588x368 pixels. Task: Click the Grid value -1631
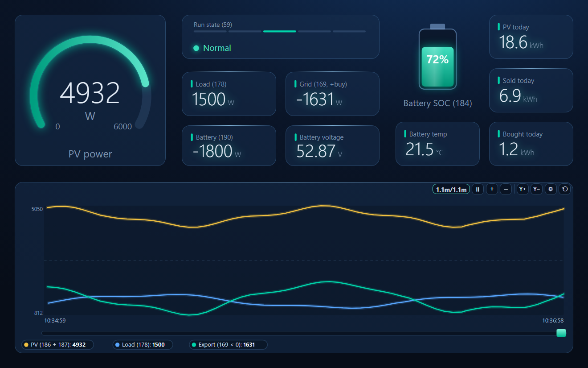314,99
